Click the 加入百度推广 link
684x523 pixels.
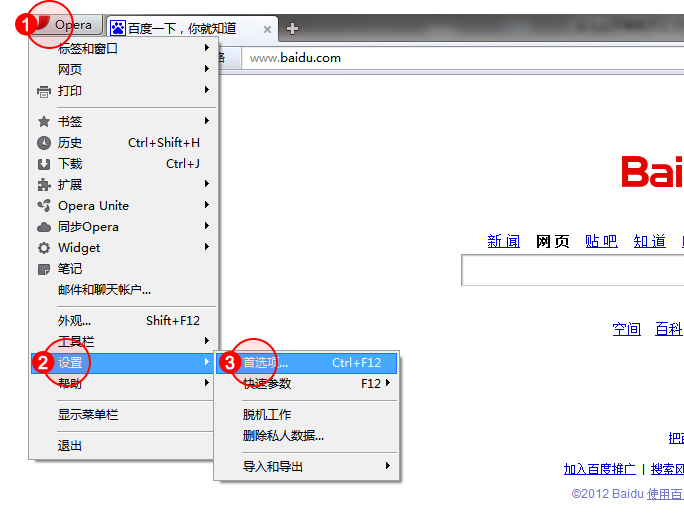[x=599, y=468]
